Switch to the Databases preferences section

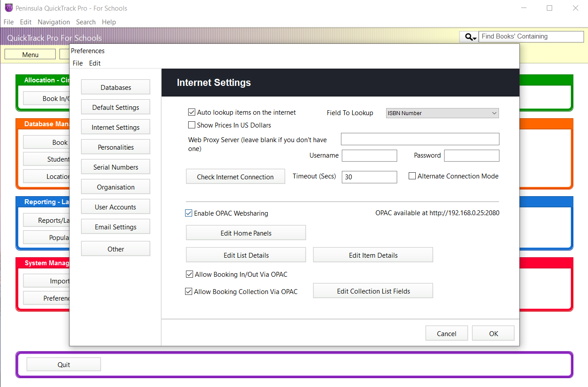pyautogui.click(x=116, y=87)
